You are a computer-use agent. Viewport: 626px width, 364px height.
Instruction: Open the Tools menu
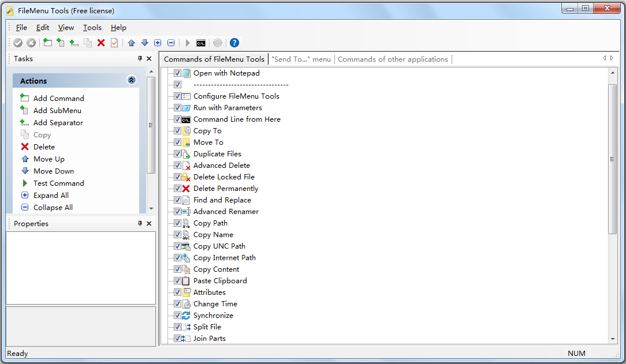92,27
